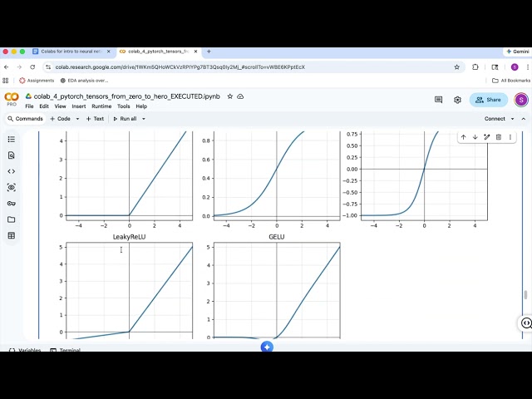This screenshot has width=532, height=399.
Task: Open the browser extensions puzzle icon
Action: pos(475,67)
